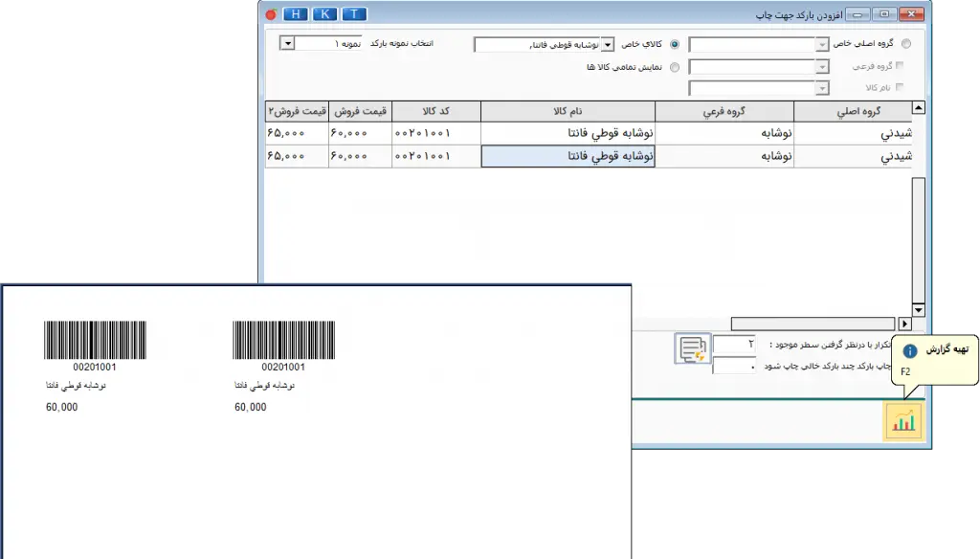Open the نوشابه قوطی فانتا product dropdown
The width and height of the screenshot is (980, 559).
610,44
